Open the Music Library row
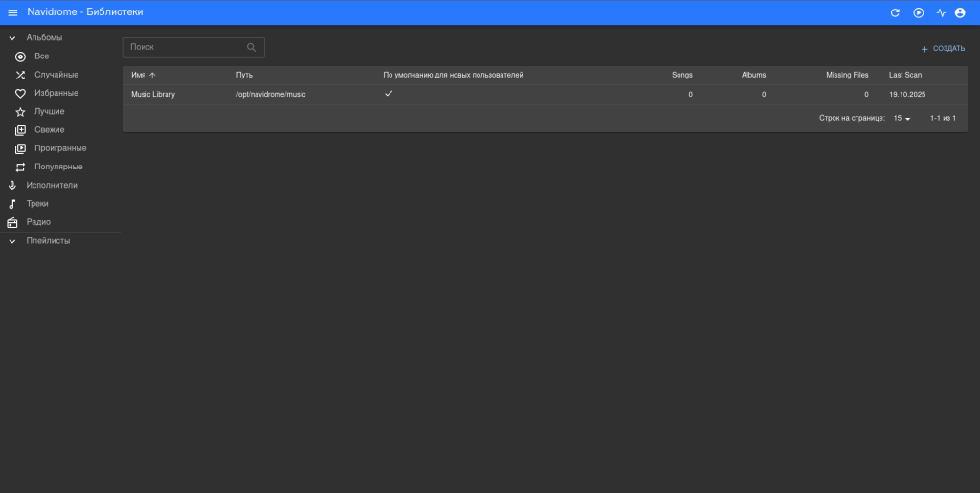 [153, 95]
